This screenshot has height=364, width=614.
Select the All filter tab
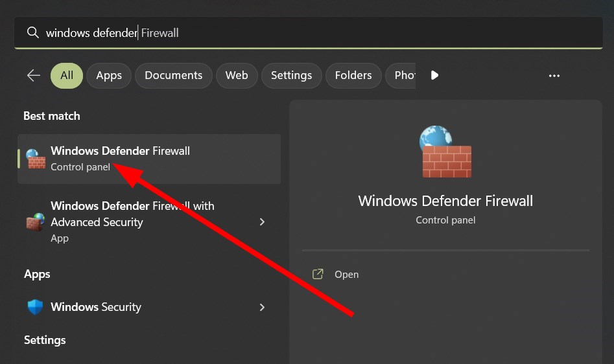pos(67,76)
